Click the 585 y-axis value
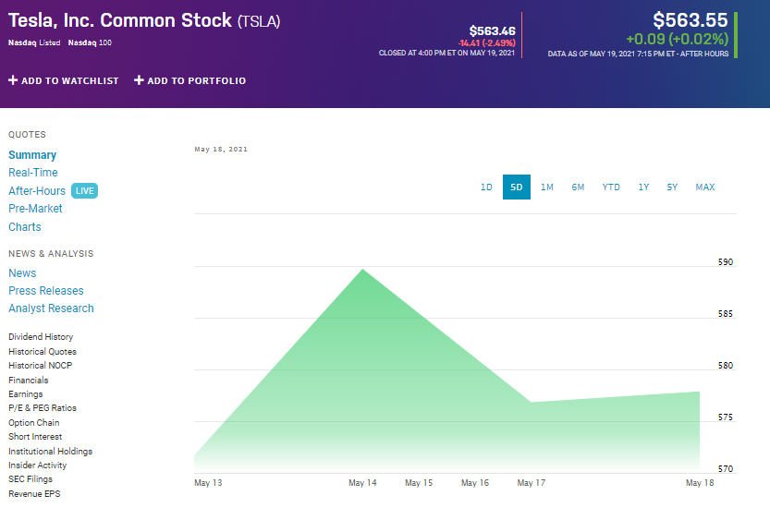The height and width of the screenshot is (532, 770). click(726, 314)
